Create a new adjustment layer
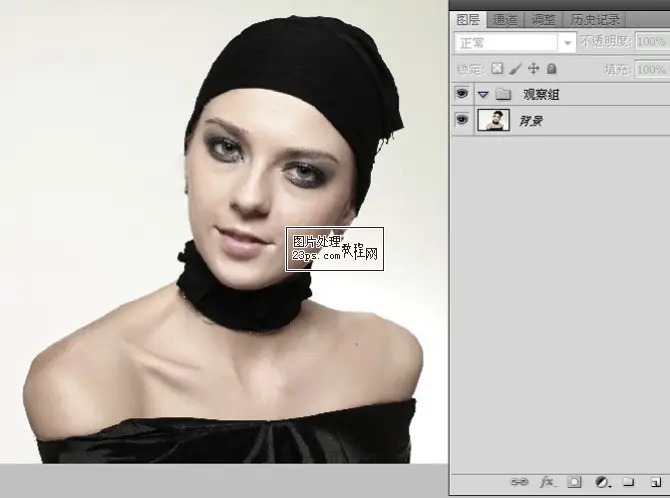The image size is (670, 498). pos(602,481)
